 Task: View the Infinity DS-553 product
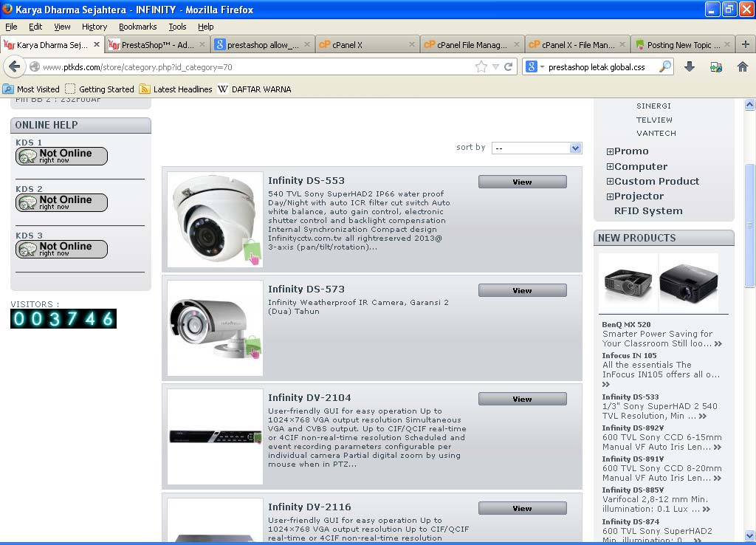522,182
